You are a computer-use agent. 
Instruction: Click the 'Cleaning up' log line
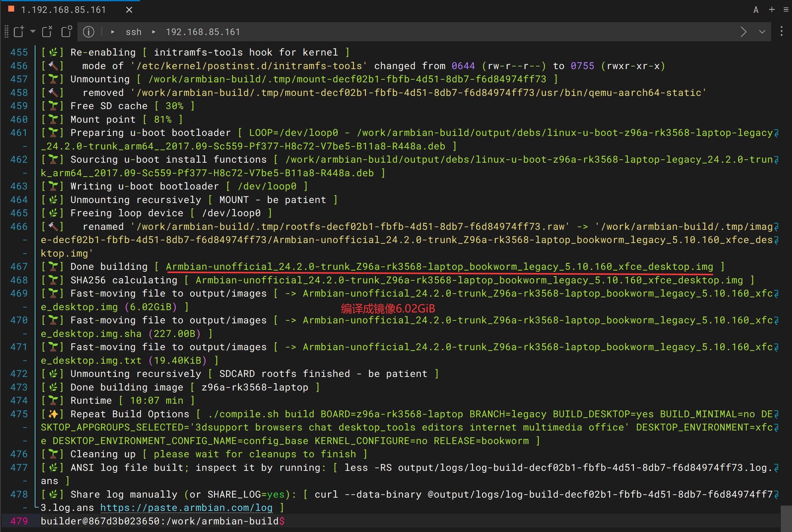[x=204, y=454]
